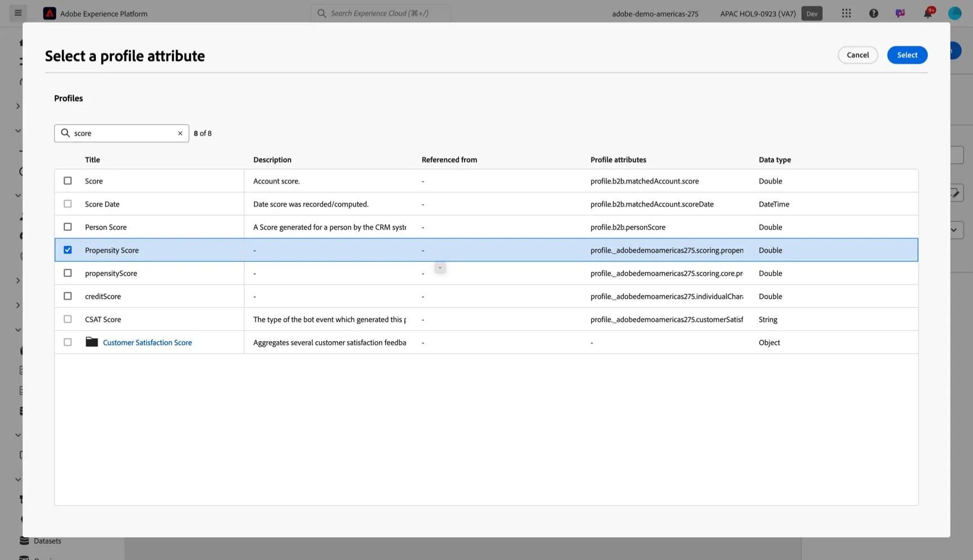Screen dimensions: 973x560
Task: Check the Score Date checkbox
Action: click(68, 204)
